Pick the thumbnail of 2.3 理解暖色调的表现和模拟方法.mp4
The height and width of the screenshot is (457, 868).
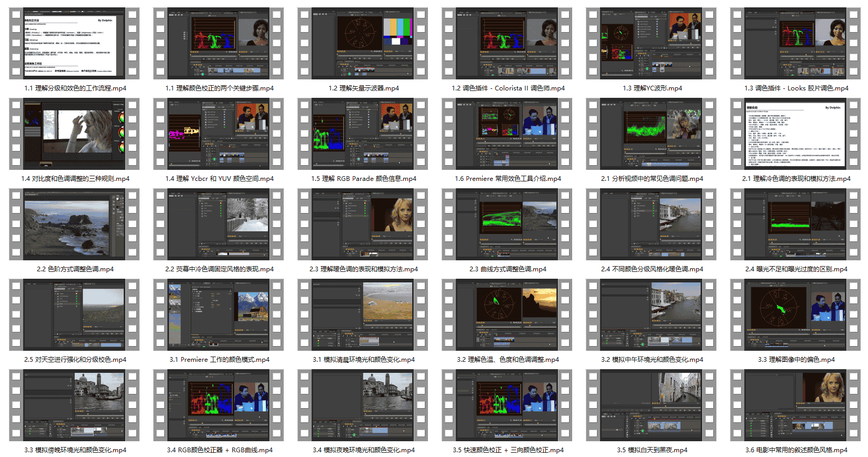(x=363, y=225)
